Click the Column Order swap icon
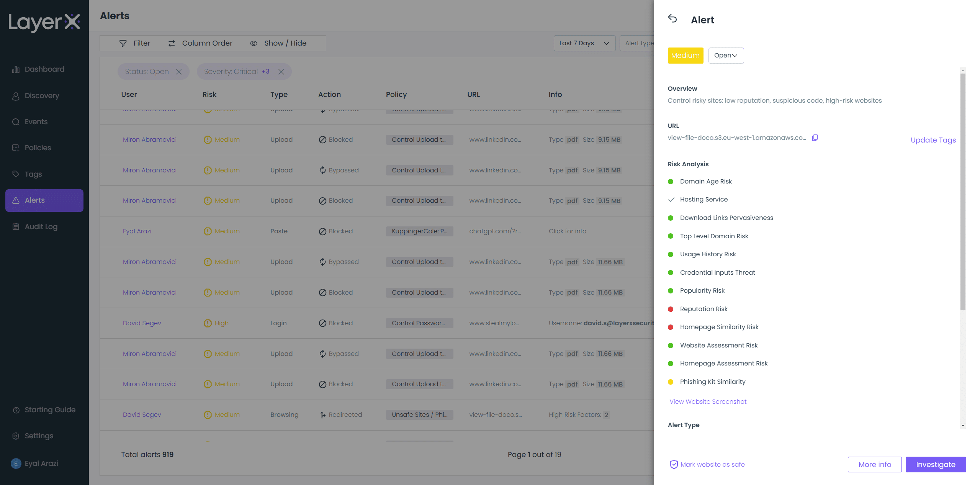The image size is (980, 485). pyautogui.click(x=172, y=43)
